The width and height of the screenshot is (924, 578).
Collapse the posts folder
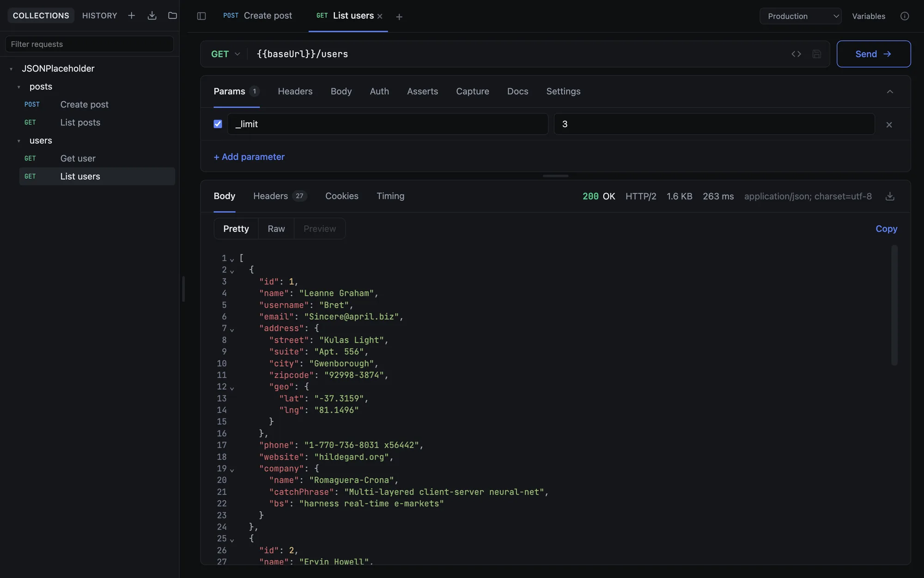(x=19, y=87)
